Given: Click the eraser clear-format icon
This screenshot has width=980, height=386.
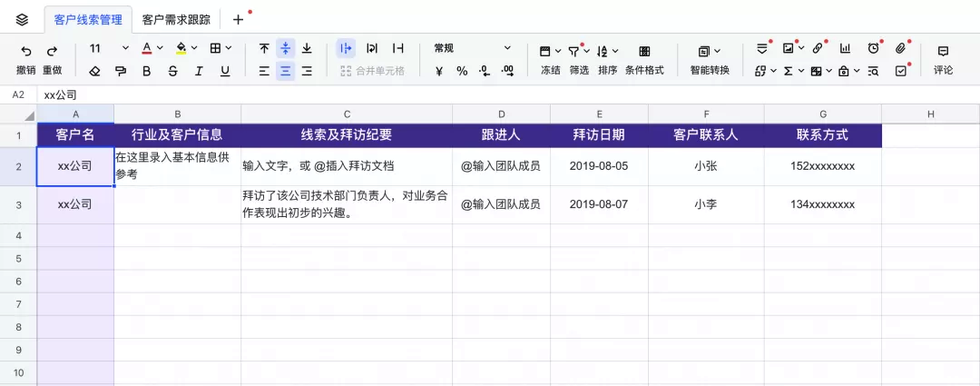Looking at the screenshot, I should pyautogui.click(x=94, y=72).
